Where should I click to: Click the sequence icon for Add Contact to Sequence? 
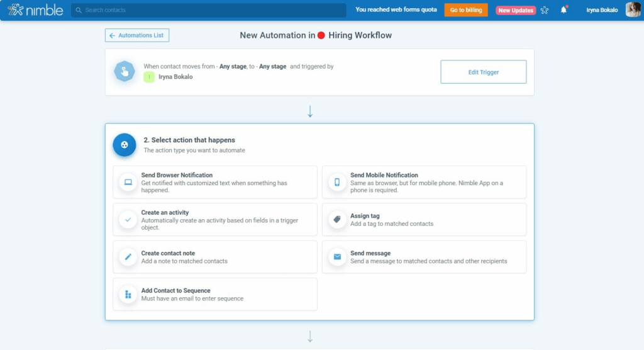(128, 295)
